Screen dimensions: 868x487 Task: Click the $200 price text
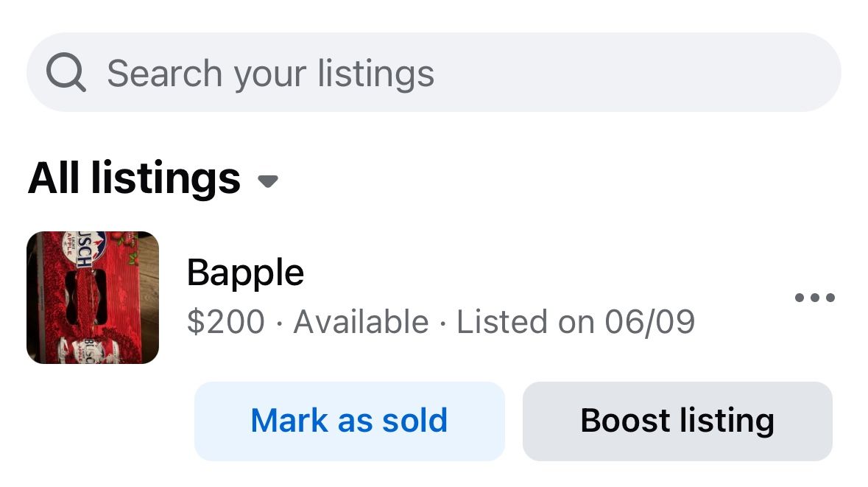click(x=226, y=322)
